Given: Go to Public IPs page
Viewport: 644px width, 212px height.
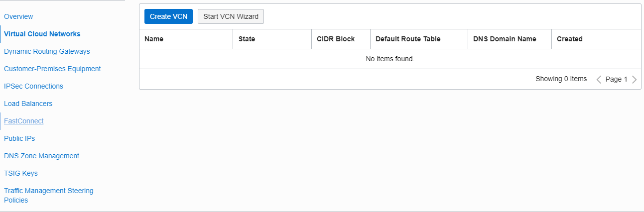Looking at the screenshot, I should point(19,138).
